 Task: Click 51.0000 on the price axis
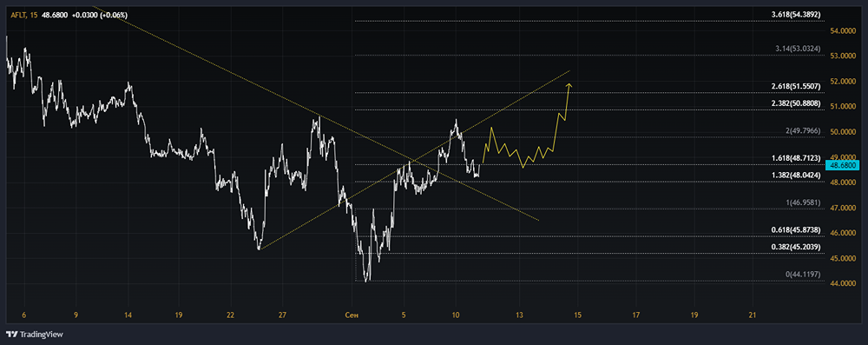coord(843,107)
